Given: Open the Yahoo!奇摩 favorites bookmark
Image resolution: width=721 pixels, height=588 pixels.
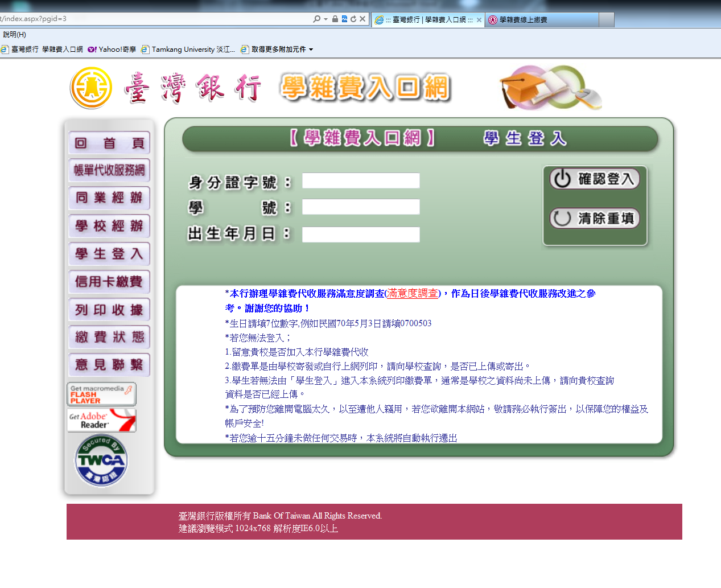Looking at the screenshot, I should [x=112, y=50].
